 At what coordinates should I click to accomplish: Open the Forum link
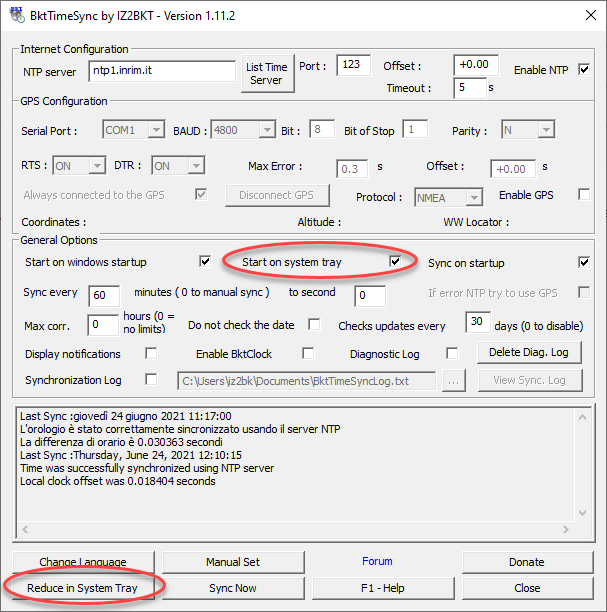(x=377, y=561)
